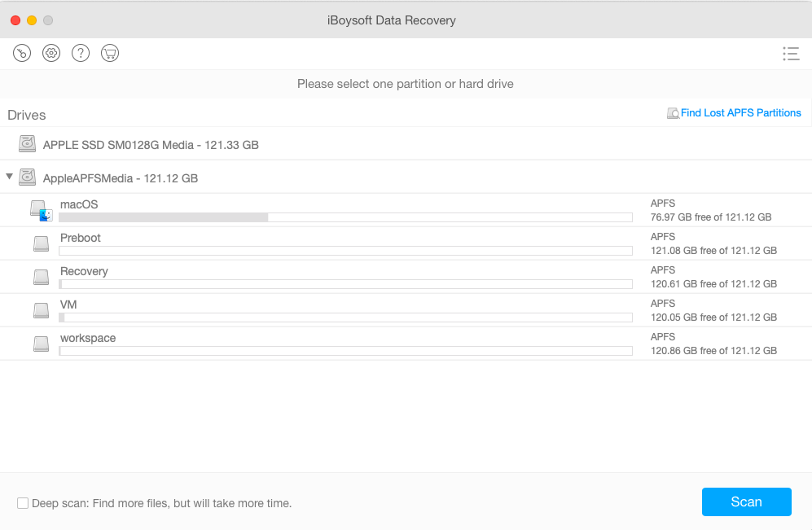Screen dimensions: 812x530
Task: Collapse the AppleAPFSMedia disclosure triangle
Action: pos(10,177)
